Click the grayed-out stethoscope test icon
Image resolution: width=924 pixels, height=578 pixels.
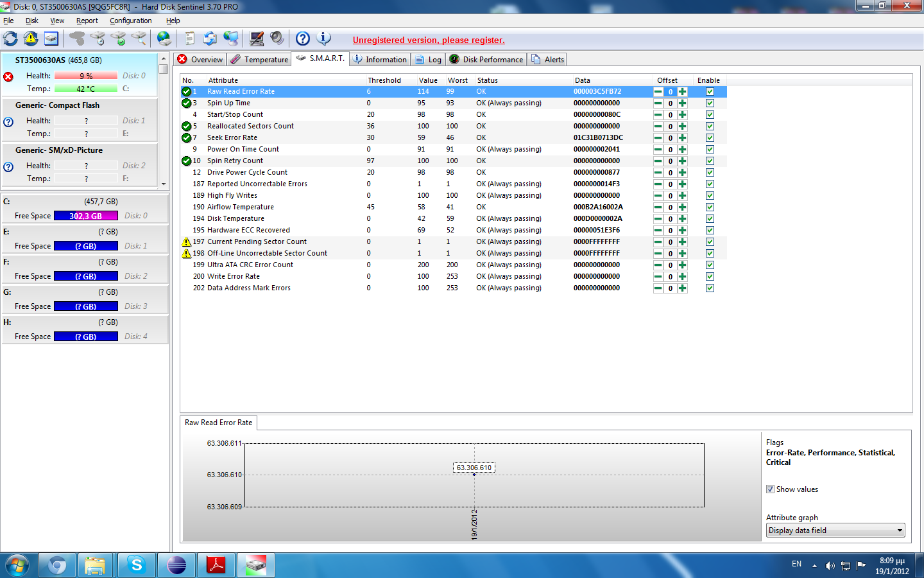point(77,39)
